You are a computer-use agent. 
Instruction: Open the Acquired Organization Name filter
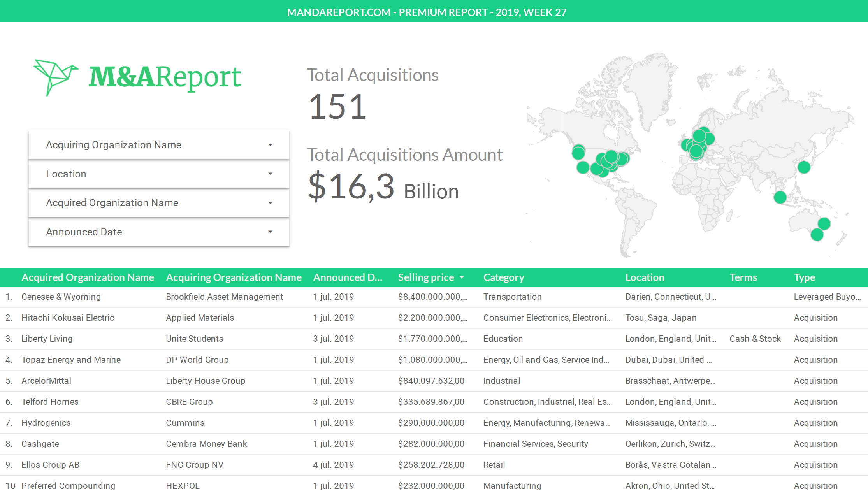pyautogui.click(x=158, y=203)
